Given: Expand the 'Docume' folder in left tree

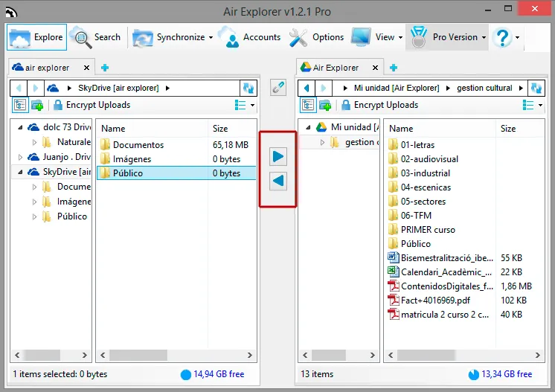Looking at the screenshot, I should pos(34,187).
